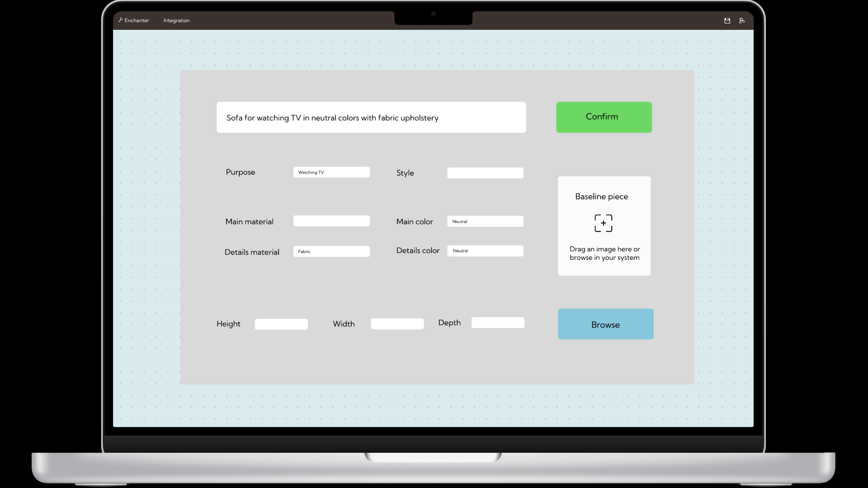Click the Width dimension input field
Viewport: 868px width, 488px height.
click(x=397, y=323)
